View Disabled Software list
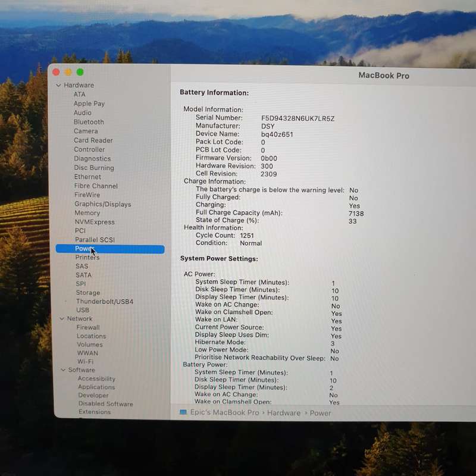 click(106, 404)
